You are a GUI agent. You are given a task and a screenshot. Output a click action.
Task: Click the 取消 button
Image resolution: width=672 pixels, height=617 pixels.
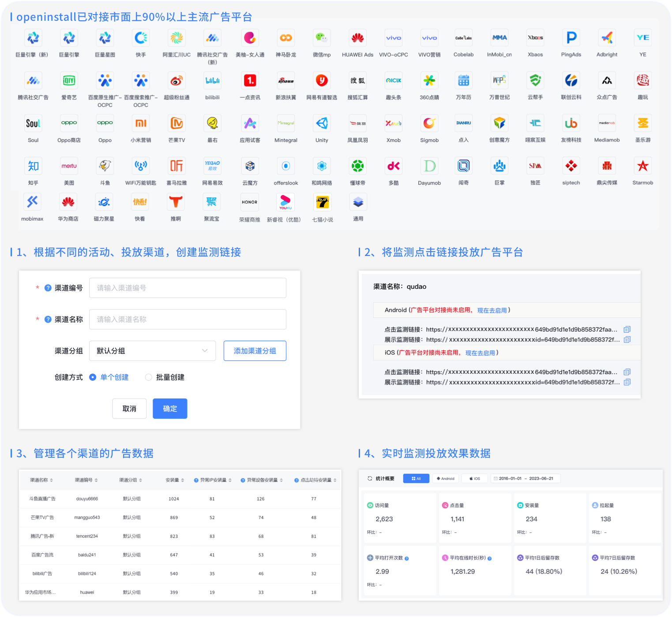pos(129,409)
